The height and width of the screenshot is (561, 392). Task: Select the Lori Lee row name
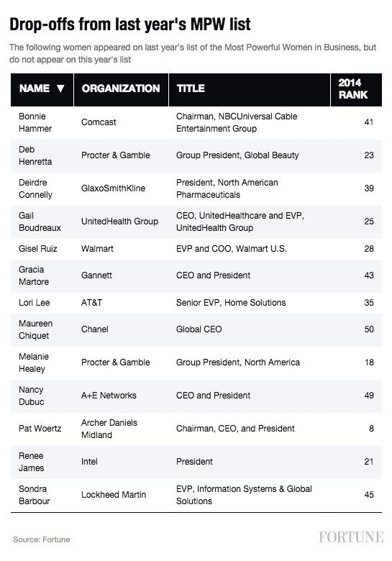(35, 303)
